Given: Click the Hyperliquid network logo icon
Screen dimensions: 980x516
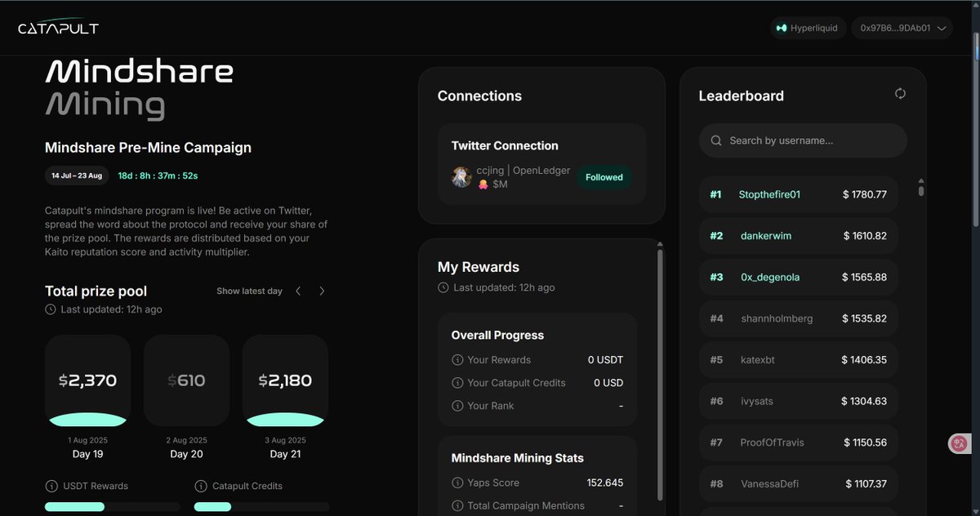Looking at the screenshot, I should click(782, 28).
